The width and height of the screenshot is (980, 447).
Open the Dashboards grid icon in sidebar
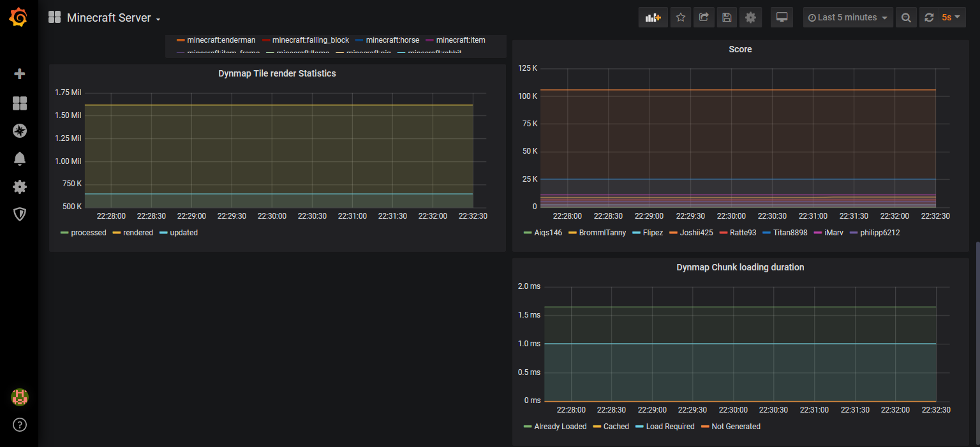[19, 103]
